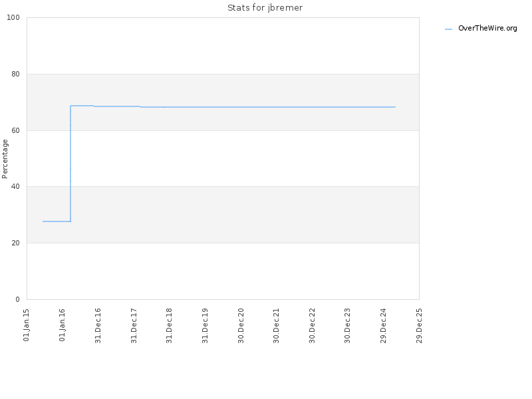Screen dimensions: 532x399
Task: Select the 31.Dec.17 x-axis date label
Action: coord(134,326)
